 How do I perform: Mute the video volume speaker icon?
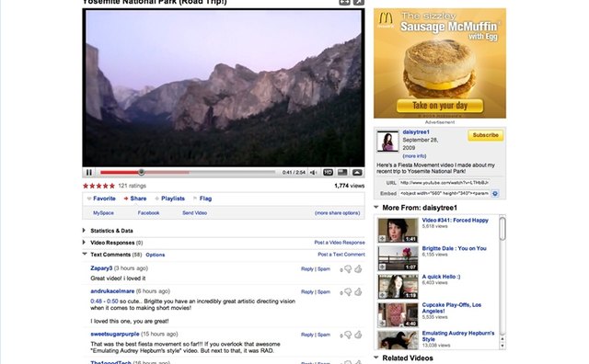coord(313,172)
